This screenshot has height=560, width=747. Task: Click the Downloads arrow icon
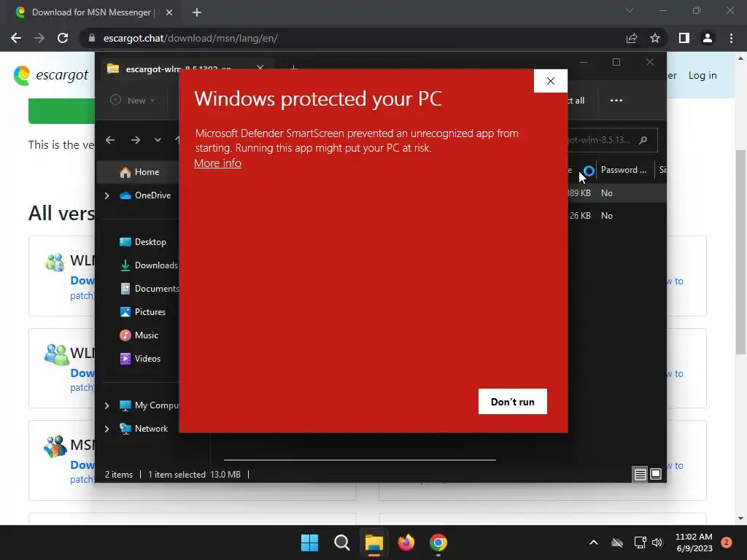125,265
